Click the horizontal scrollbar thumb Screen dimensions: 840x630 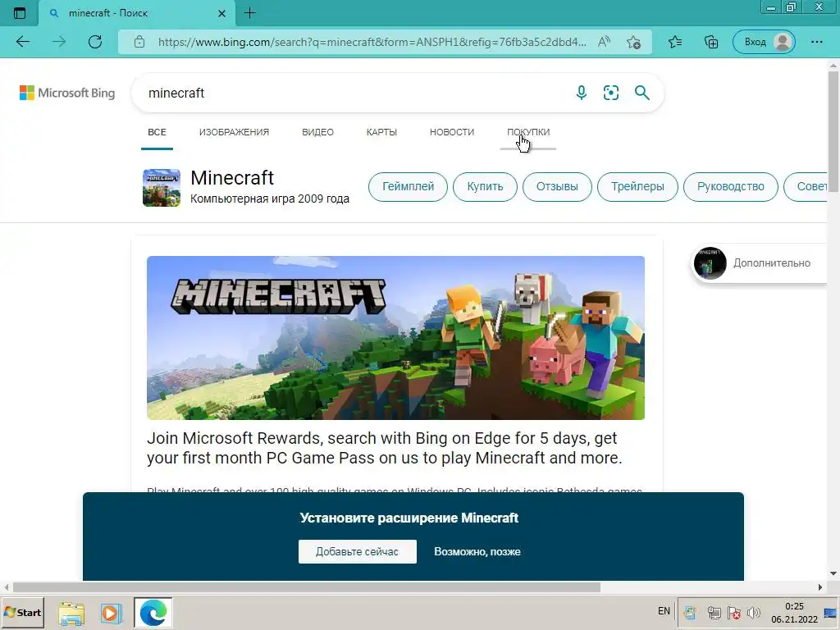point(307,587)
